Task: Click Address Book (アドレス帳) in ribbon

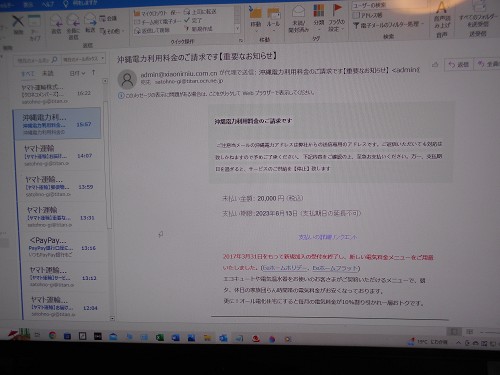Action: pos(367,15)
